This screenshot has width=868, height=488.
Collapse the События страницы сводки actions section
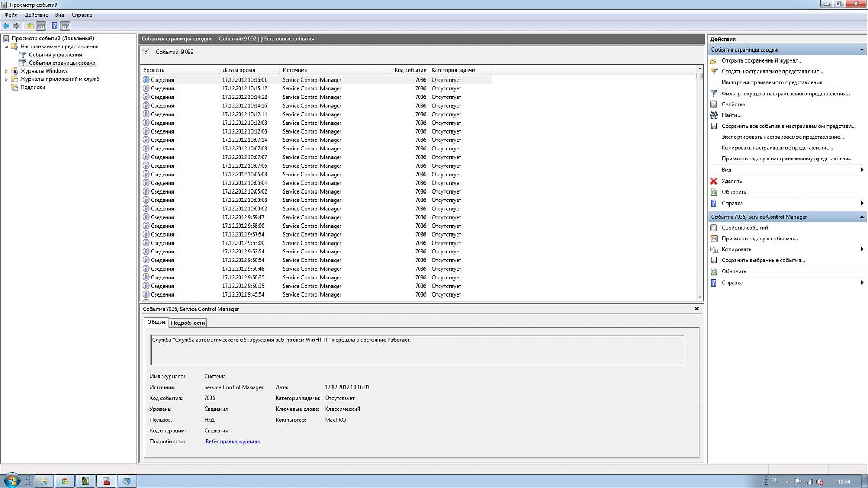pos(861,50)
